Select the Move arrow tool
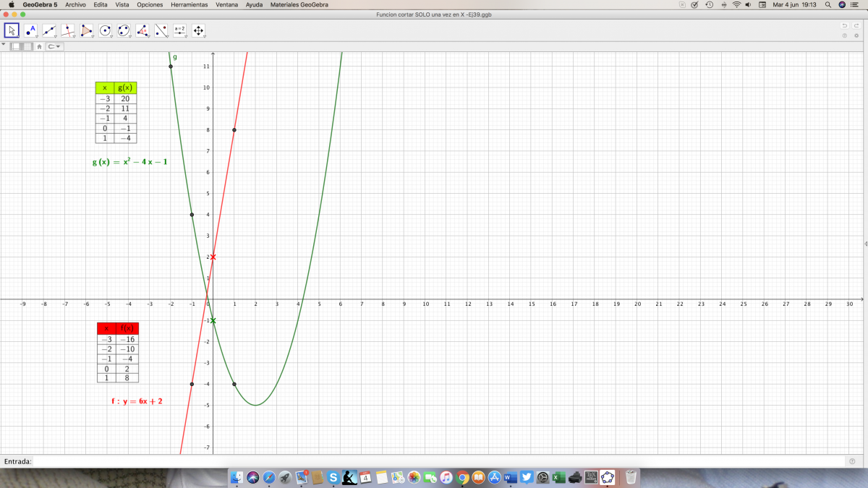This screenshot has width=868, height=488. tap(12, 30)
